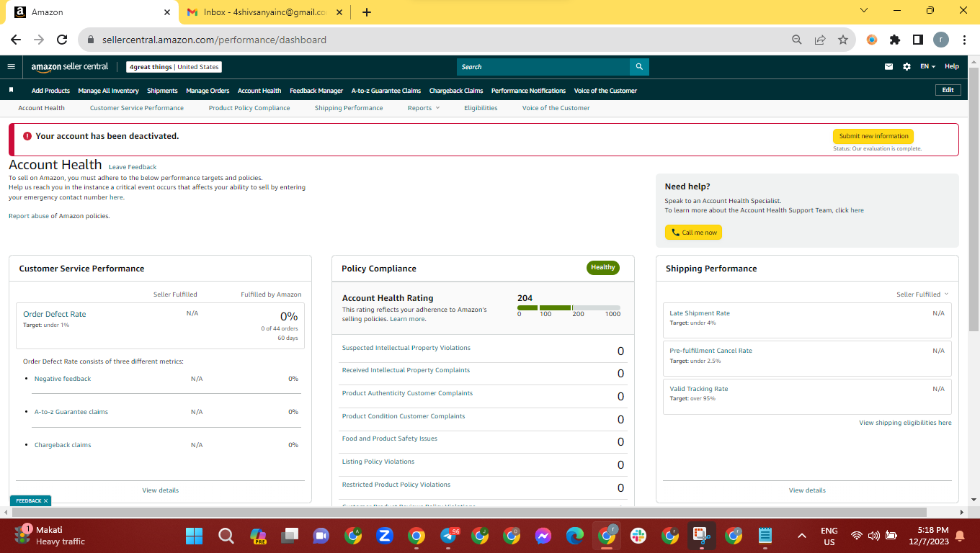Click the green Healthy status badge
This screenshot has height=553, width=980.
(x=603, y=268)
